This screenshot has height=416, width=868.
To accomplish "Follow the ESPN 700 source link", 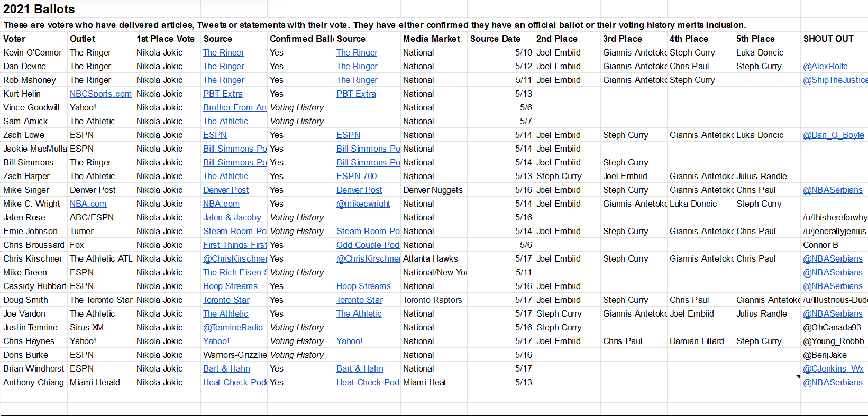I will [357, 176].
